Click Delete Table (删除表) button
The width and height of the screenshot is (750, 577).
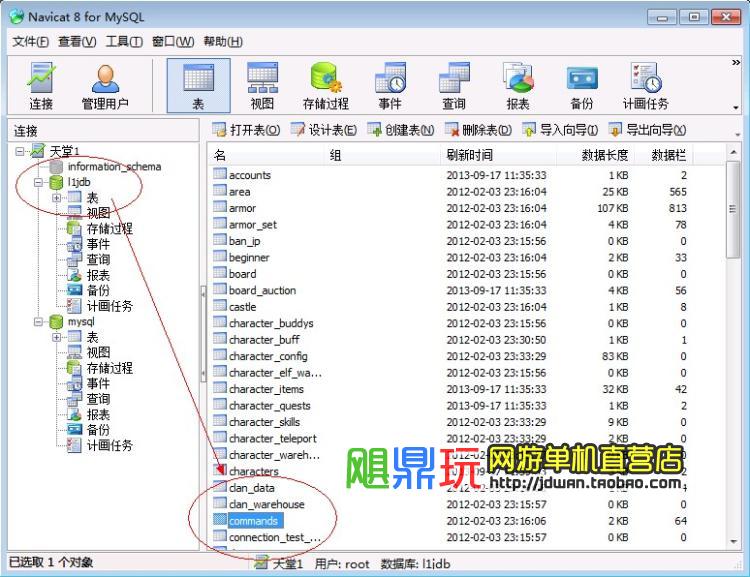coord(478,130)
